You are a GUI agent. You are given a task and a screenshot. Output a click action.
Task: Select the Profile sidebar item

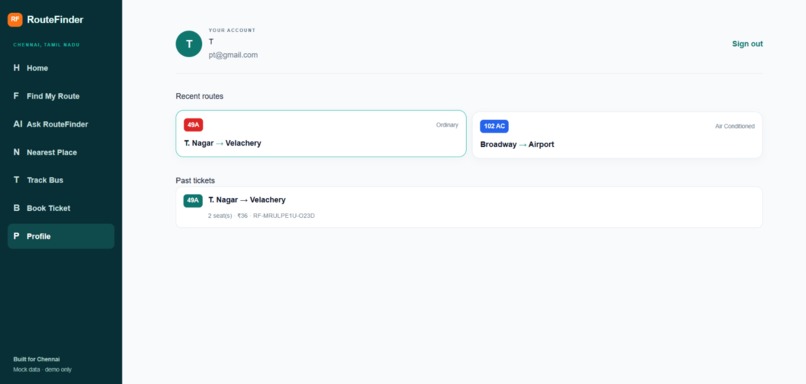[x=61, y=236]
